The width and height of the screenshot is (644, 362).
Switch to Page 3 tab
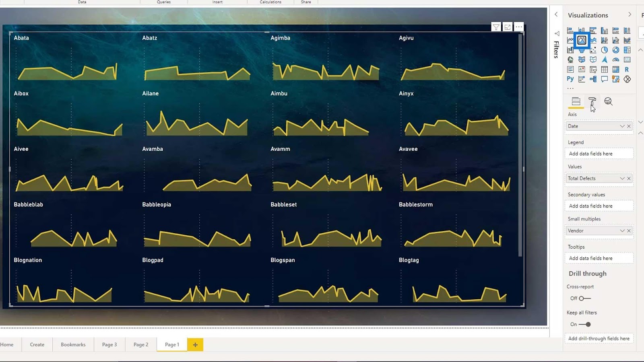[x=109, y=345]
